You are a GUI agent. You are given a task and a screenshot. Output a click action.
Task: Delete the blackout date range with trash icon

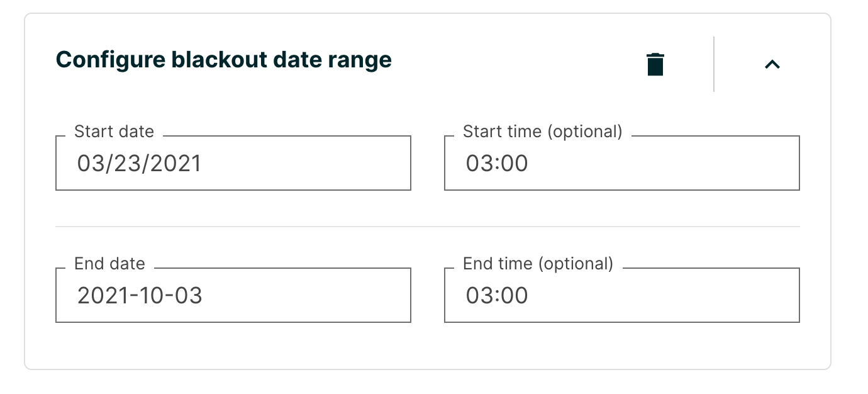(x=655, y=64)
